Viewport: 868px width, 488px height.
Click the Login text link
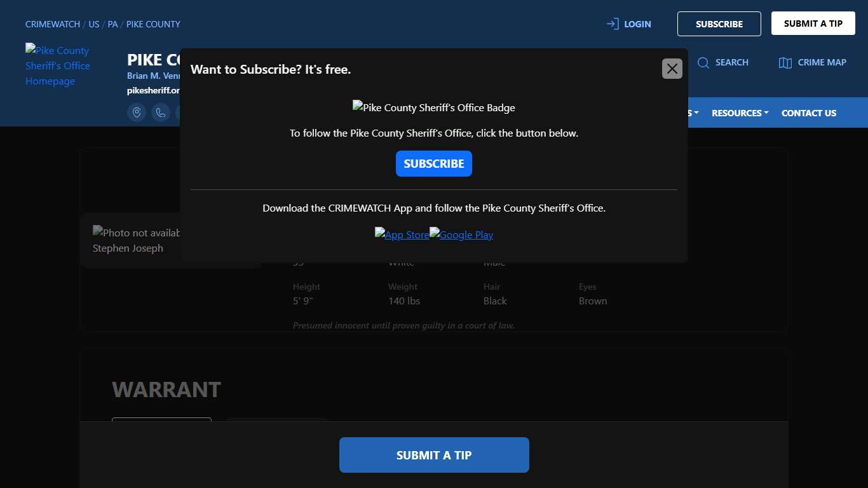point(637,24)
